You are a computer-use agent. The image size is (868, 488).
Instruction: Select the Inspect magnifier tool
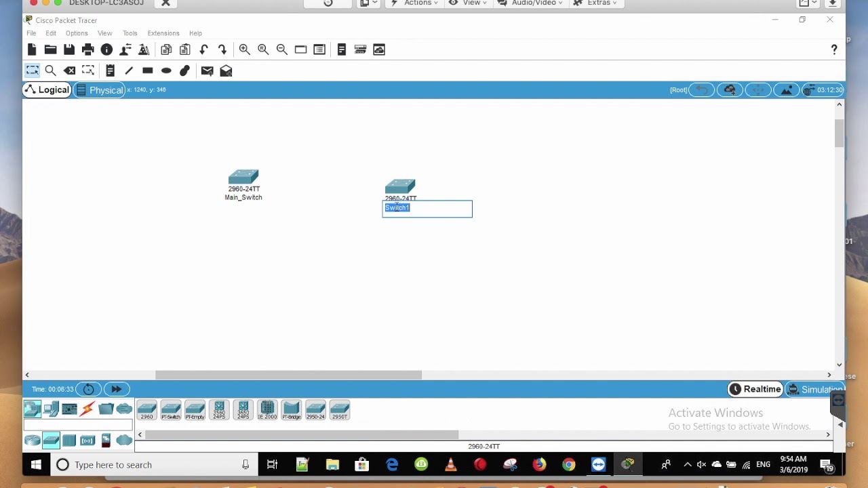[50, 70]
